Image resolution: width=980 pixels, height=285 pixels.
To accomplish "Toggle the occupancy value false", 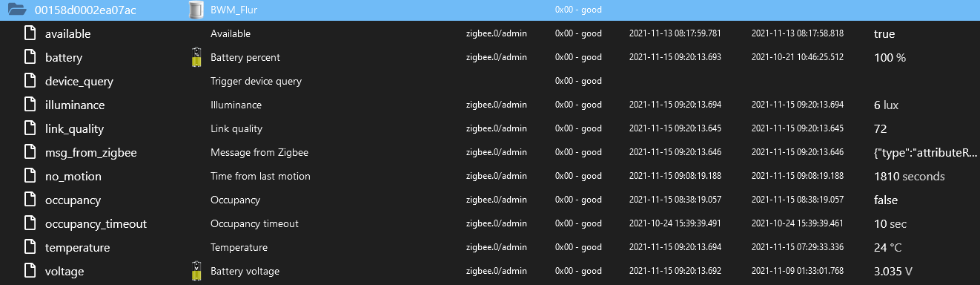I will click(x=886, y=200).
